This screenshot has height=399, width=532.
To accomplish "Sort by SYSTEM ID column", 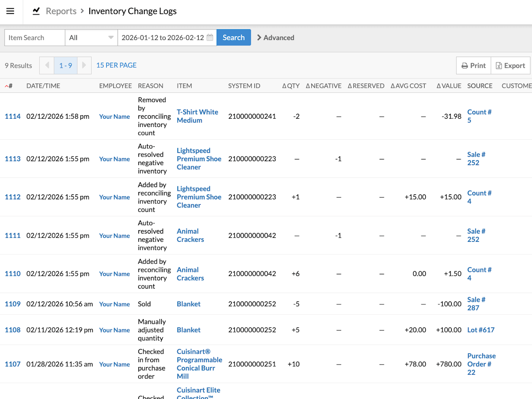I will click(x=244, y=86).
